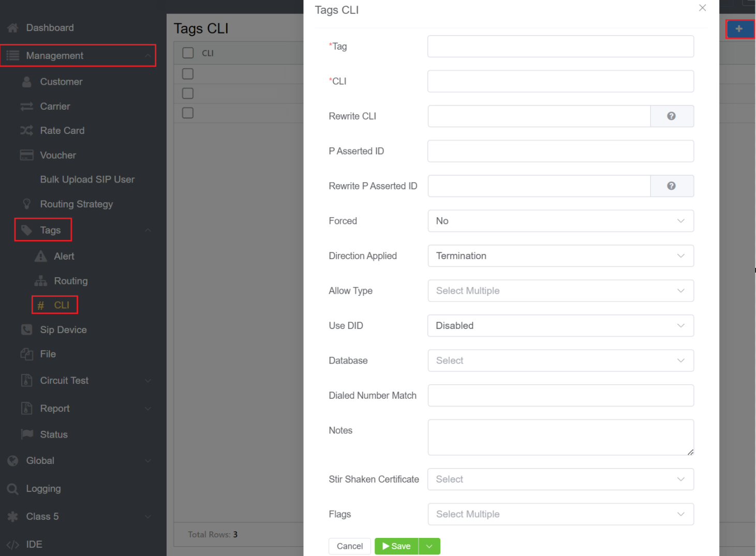Open the Direction Applied dropdown
The width and height of the screenshot is (756, 556).
click(560, 256)
